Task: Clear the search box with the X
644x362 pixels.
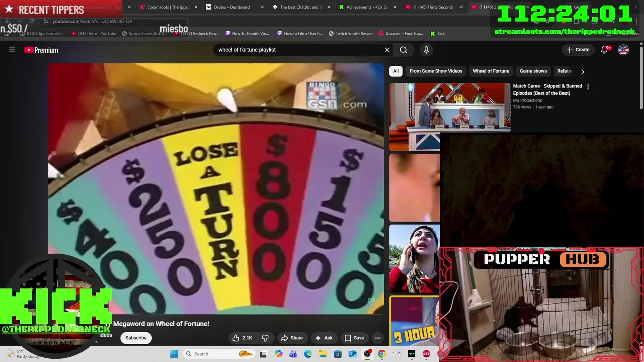Action: 387,50
